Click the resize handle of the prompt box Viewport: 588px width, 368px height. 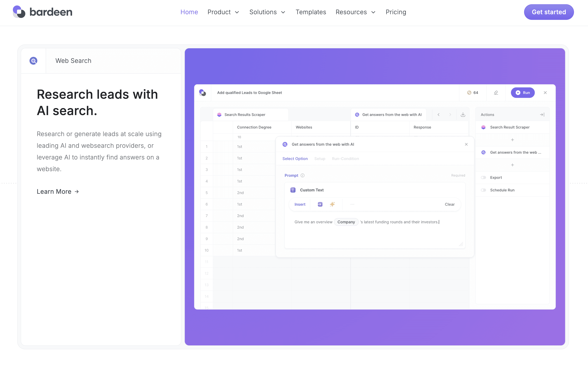pos(461,244)
